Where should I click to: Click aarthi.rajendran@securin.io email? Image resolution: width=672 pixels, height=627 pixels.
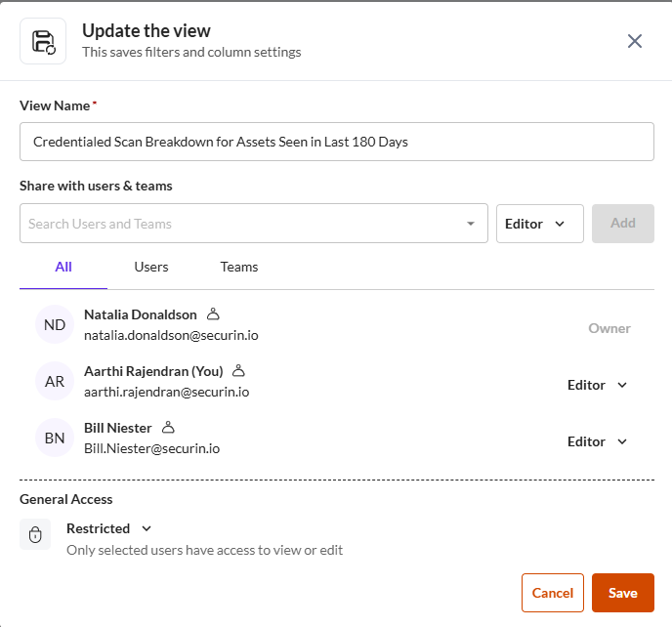click(x=166, y=392)
